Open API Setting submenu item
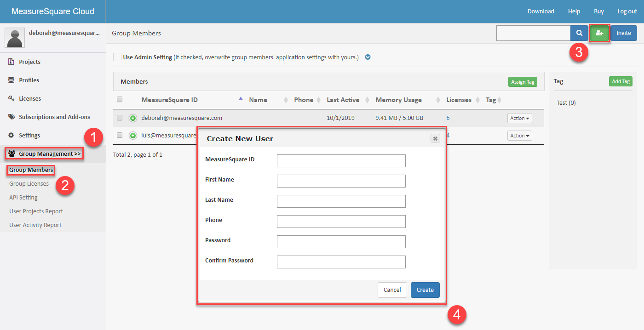This screenshot has height=330, width=644. [23, 197]
